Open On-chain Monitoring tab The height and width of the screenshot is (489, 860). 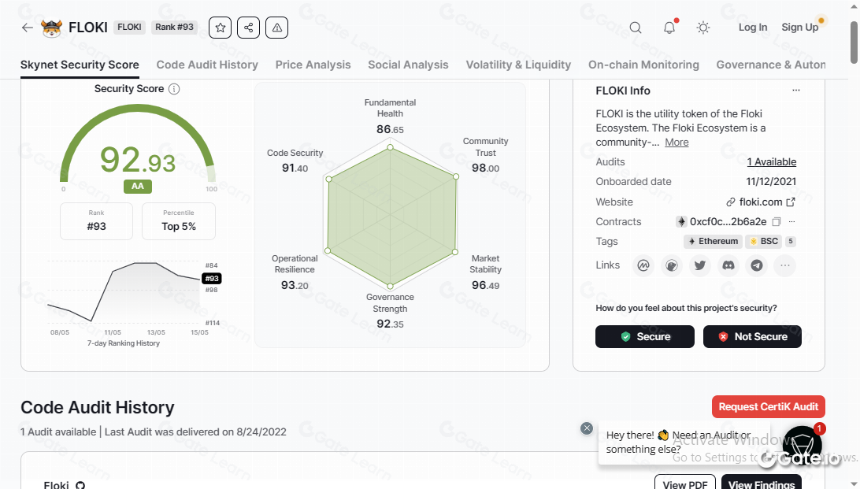pyautogui.click(x=644, y=65)
